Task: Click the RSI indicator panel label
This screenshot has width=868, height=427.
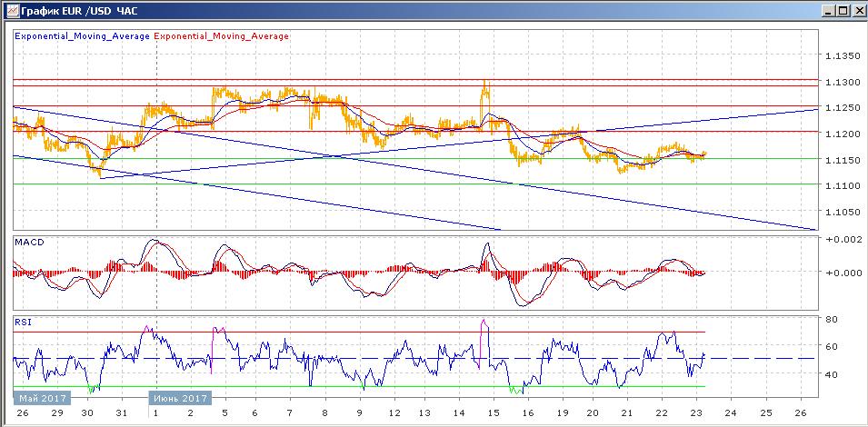Action: coord(25,321)
